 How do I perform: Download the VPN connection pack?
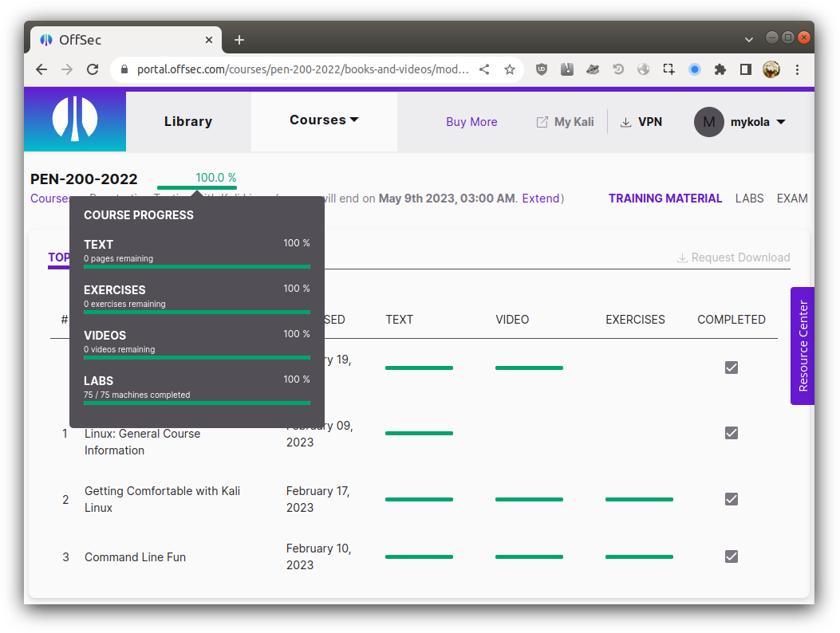tap(650, 122)
